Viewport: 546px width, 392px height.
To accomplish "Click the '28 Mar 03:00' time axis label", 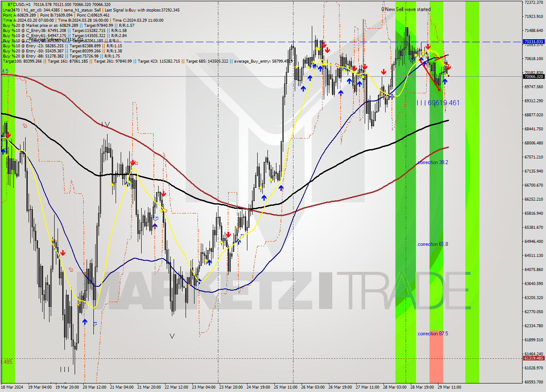I will pos(395,387).
